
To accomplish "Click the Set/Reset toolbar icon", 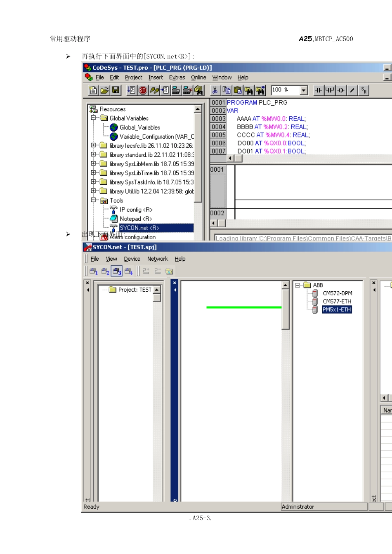I will [364, 90].
